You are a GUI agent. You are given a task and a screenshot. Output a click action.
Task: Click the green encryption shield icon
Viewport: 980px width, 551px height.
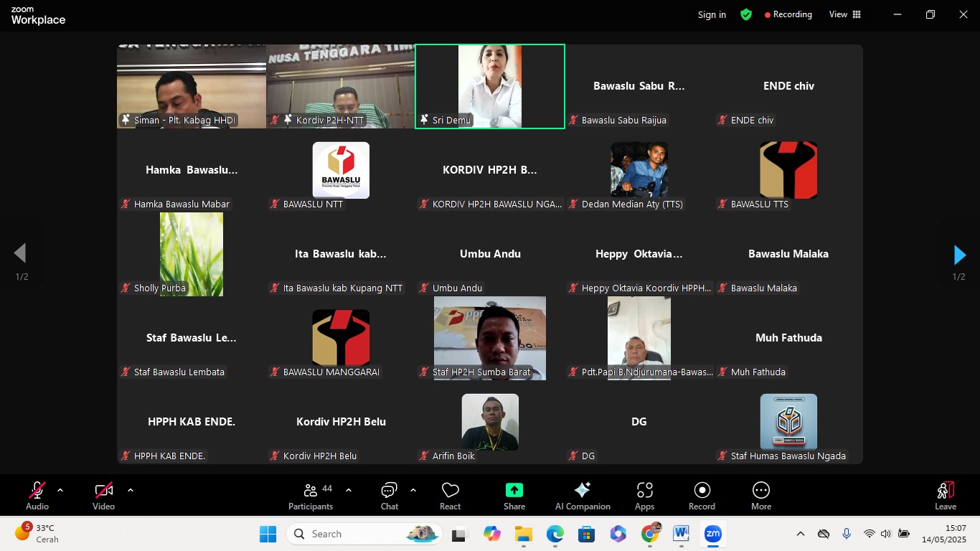[x=746, y=14]
